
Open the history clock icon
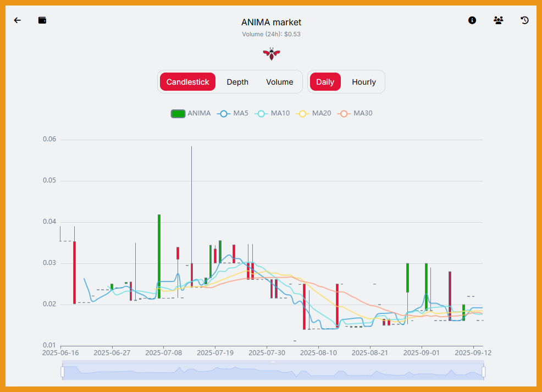(x=524, y=20)
